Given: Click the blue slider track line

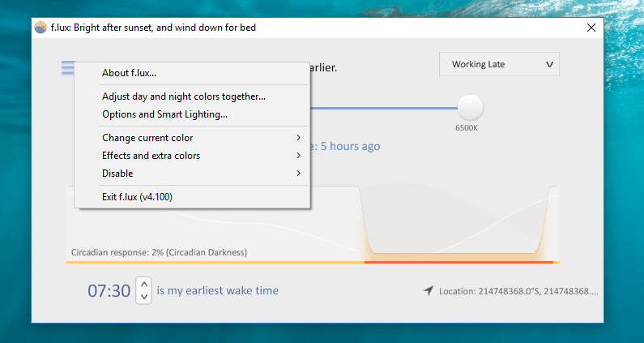Looking at the screenshot, I should point(384,108).
